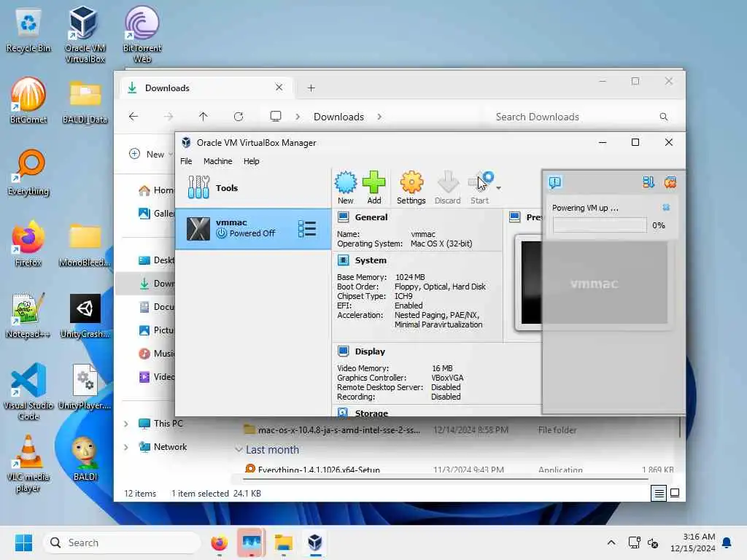Click the notification panel keep-finished toggle icon

pyautogui.click(x=648, y=182)
